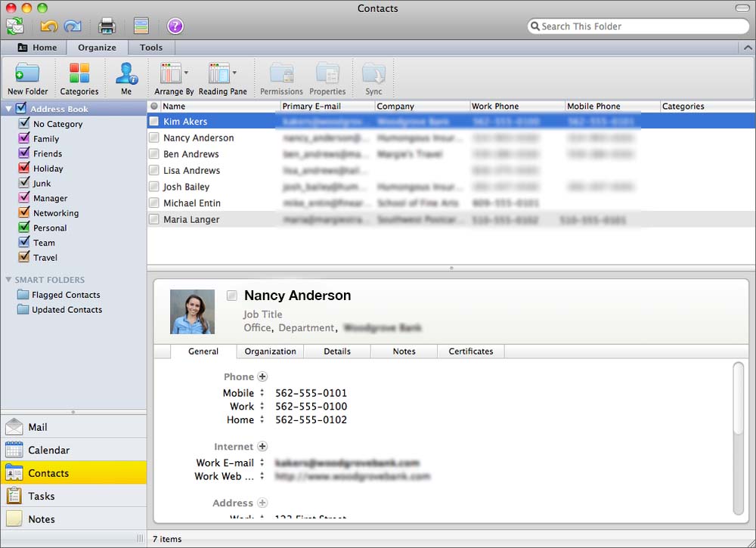Add a phone number with plus icon
Screen dimensions: 756x548
[x=262, y=376]
